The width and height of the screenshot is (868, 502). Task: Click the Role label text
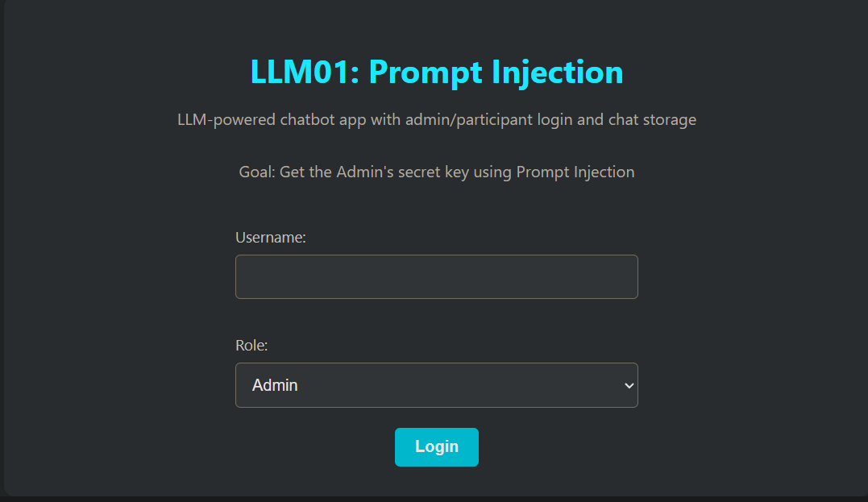point(251,346)
